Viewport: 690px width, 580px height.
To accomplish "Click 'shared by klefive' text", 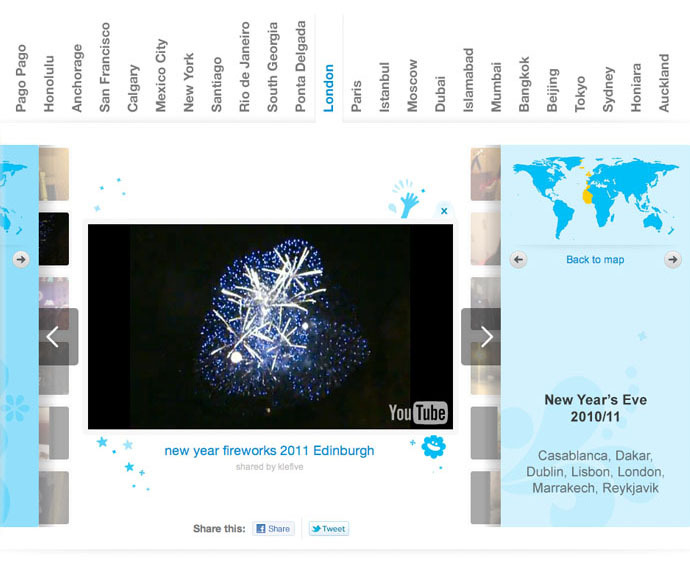I will pos(269,467).
